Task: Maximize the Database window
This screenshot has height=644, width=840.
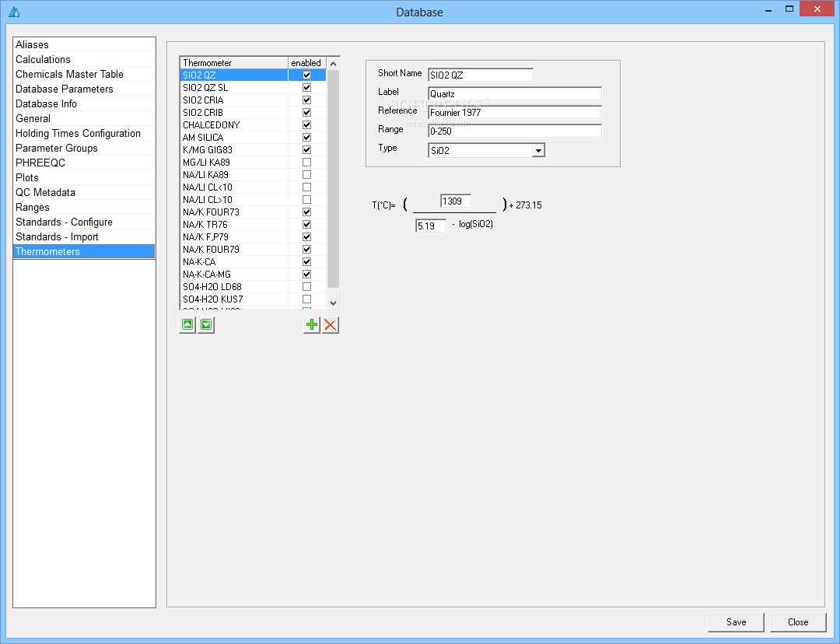Action: [789, 9]
